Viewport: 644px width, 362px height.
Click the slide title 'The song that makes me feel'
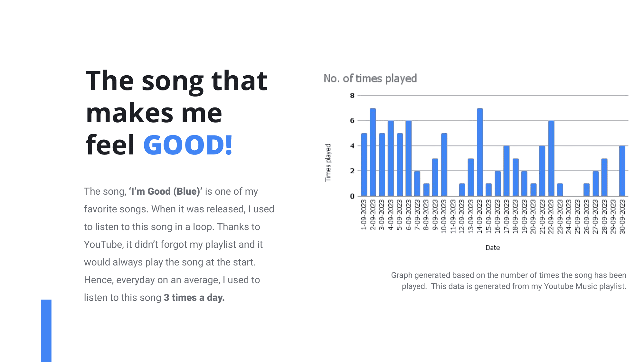point(176,113)
